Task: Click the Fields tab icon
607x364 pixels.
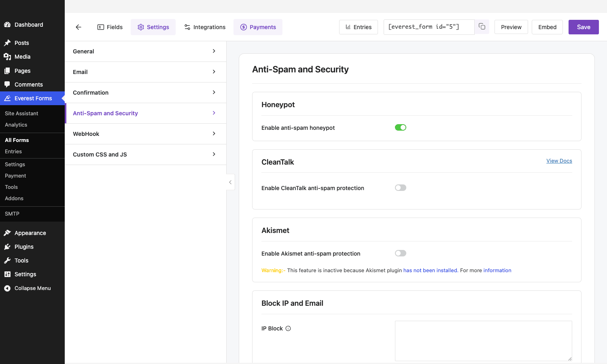Action: click(101, 27)
